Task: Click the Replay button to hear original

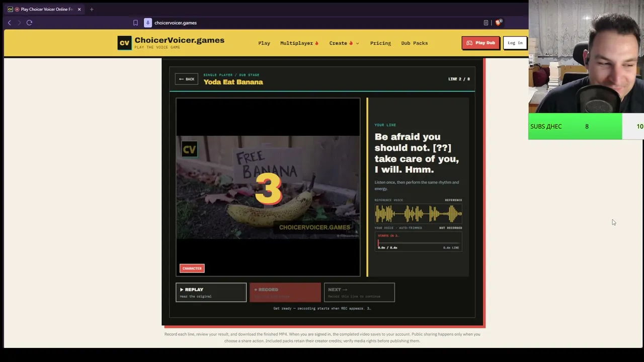Action: point(211,292)
